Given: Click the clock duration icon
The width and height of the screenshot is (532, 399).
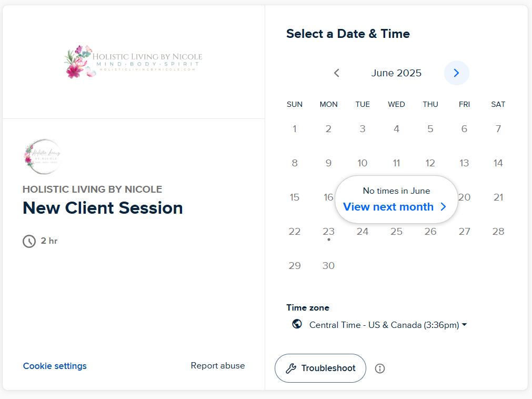Looking at the screenshot, I should coord(29,241).
